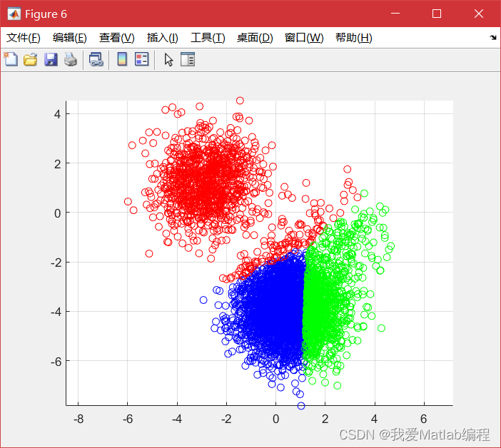Click the Insert Colorbar icon
Screen dimensions: 501x448
[122, 59]
